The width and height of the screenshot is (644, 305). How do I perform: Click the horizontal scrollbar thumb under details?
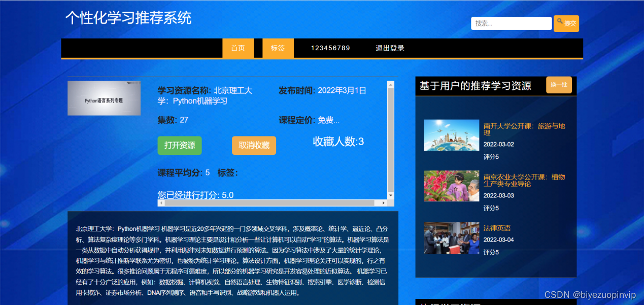pos(269,203)
